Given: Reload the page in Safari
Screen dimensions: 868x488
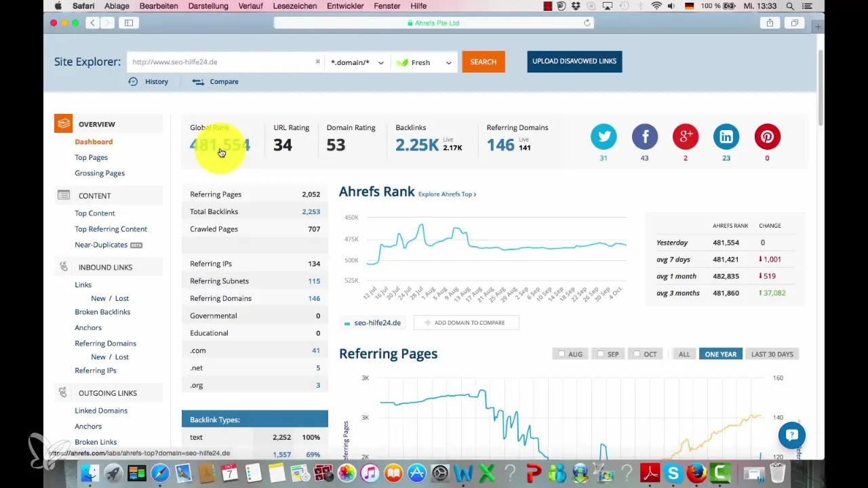Looking at the screenshot, I should (x=587, y=23).
